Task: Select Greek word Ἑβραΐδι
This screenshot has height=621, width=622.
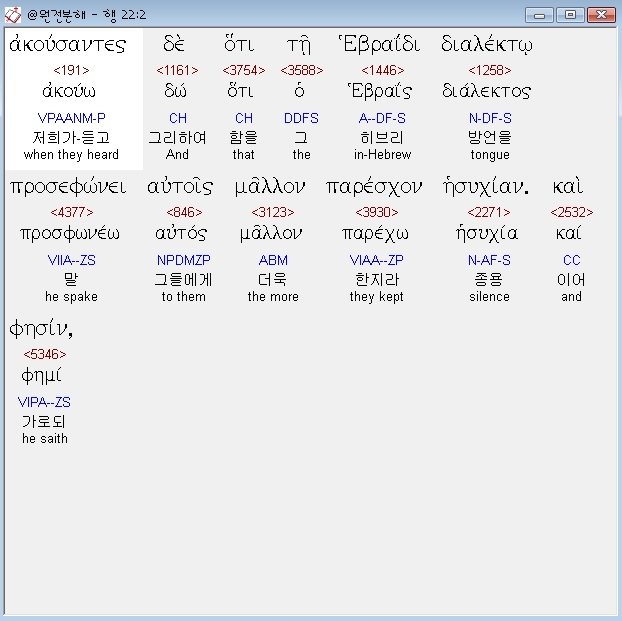Action: click(379, 44)
